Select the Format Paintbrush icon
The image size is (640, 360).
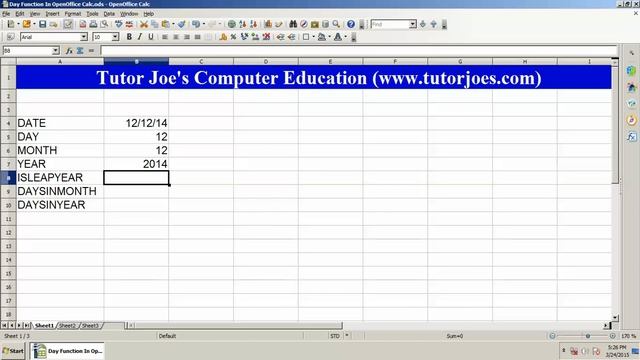click(x=182, y=24)
